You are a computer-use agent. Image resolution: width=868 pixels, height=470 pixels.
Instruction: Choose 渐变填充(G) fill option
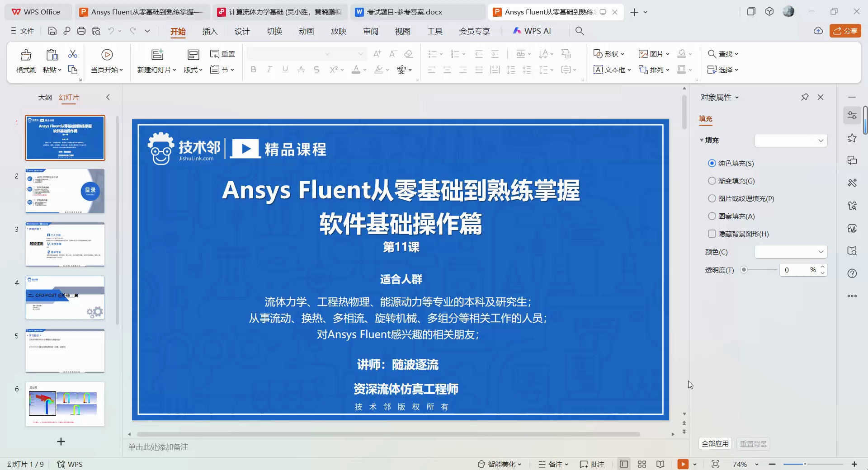[x=711, y=181]
